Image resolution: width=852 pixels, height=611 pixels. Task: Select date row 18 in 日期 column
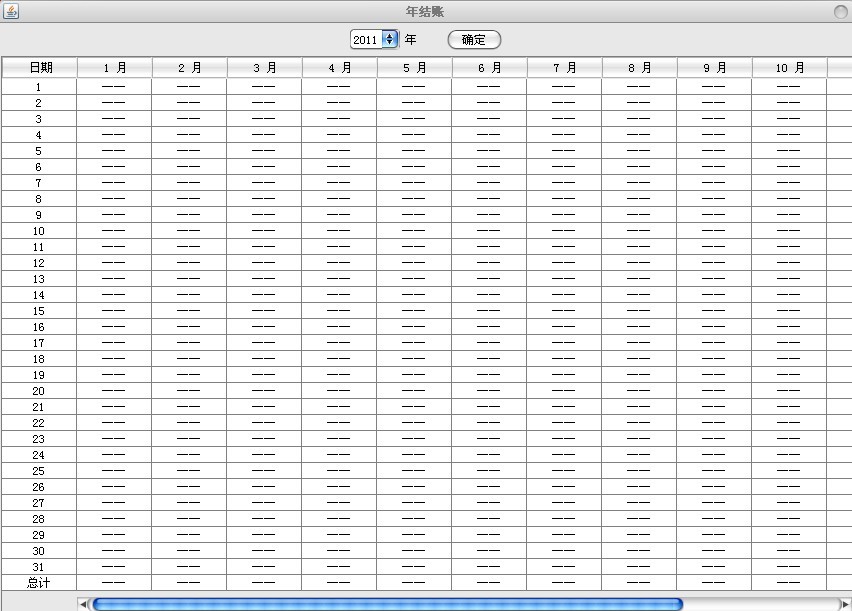coord(39,359)
